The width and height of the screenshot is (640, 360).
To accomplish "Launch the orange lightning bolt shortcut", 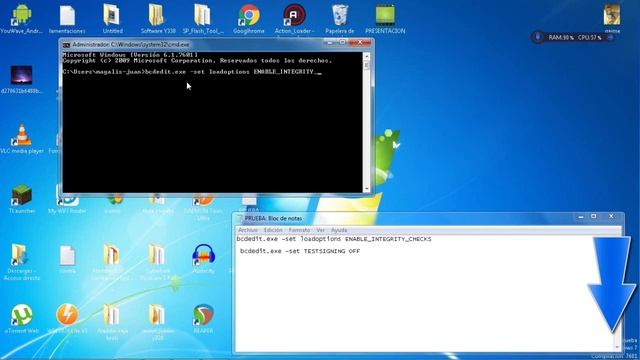I will pyautogui.click(x=67, y=315).
